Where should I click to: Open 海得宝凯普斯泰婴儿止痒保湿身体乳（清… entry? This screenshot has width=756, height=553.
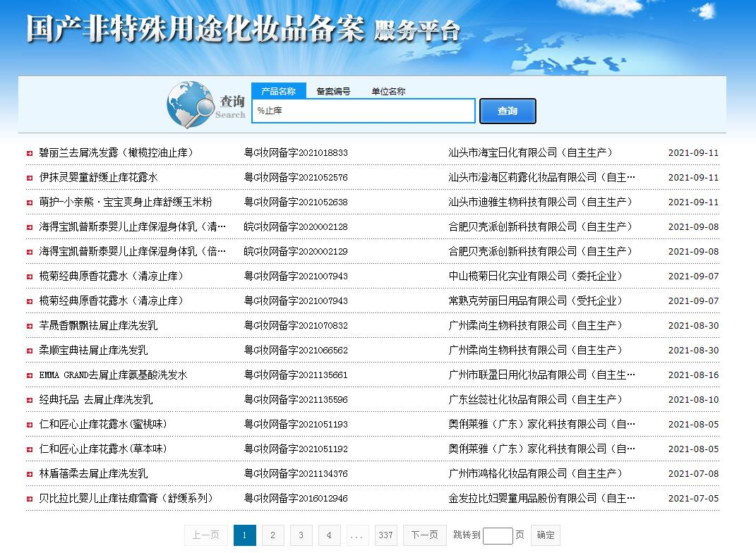(x=132, y=226)
